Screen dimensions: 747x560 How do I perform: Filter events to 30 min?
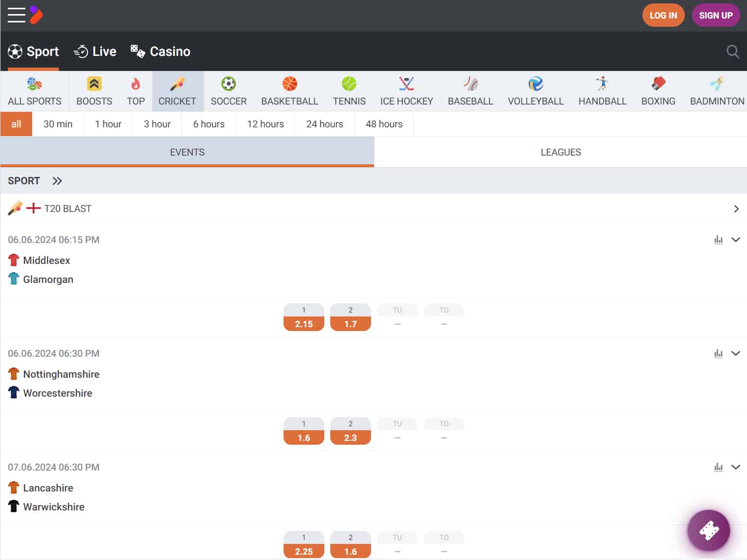coord(58,124)
